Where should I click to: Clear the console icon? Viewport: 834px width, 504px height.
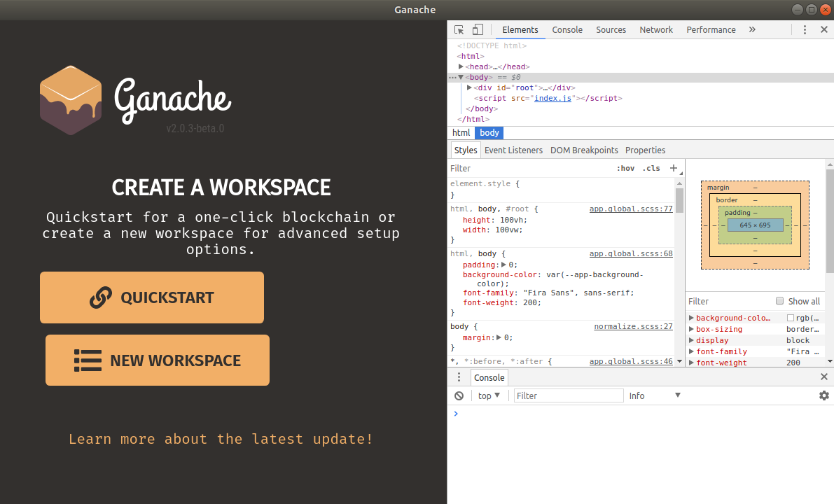tap(459, 395)
